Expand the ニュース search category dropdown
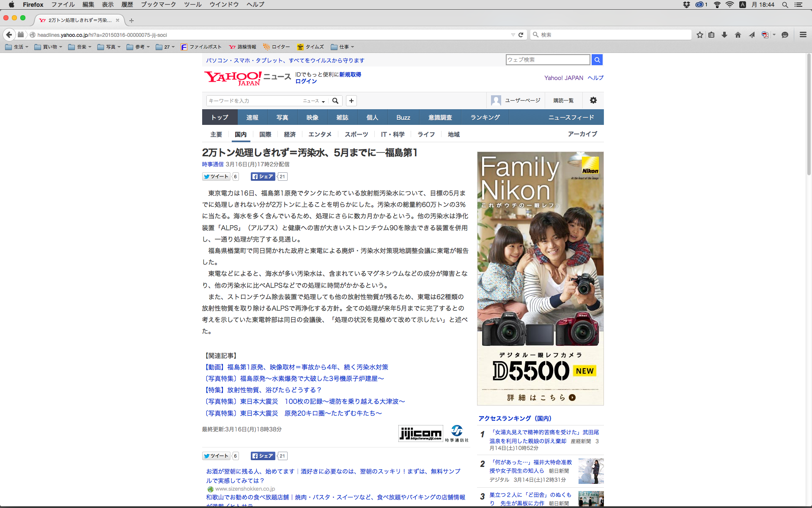This screenshot has width=812, height=508. click(x=314, y=101)
